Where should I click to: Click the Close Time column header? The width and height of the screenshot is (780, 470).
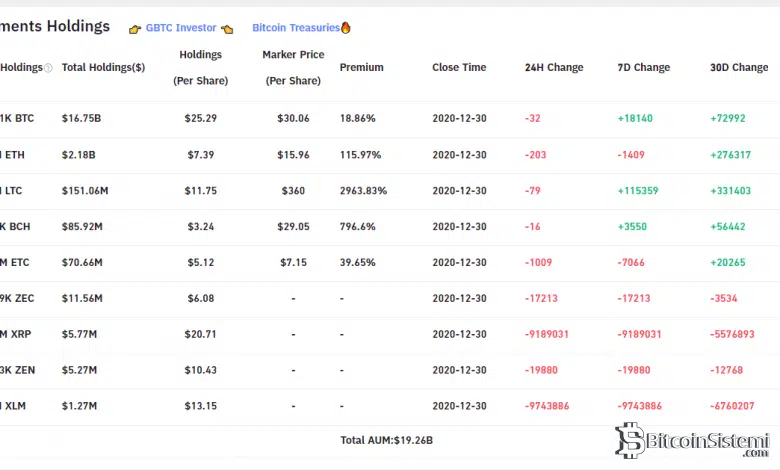pos(459,68)
